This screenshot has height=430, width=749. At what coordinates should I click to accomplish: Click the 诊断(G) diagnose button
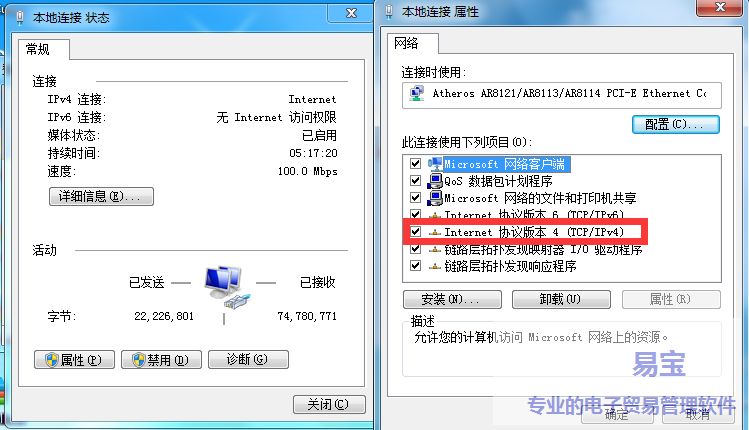click(248, 359)
